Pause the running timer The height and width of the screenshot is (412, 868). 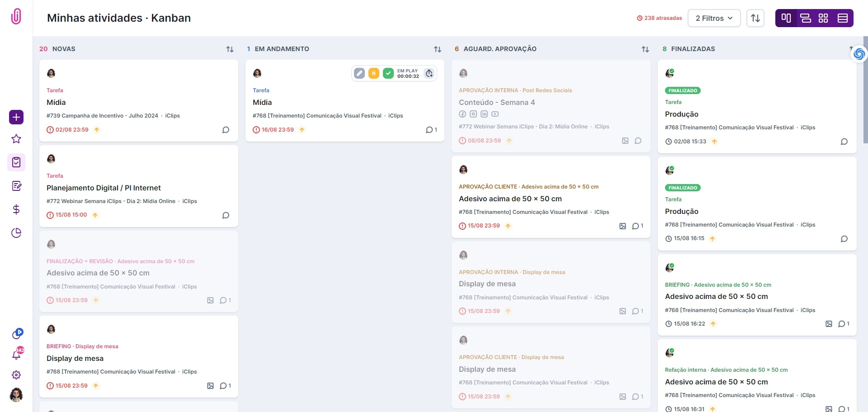(374, 73)
